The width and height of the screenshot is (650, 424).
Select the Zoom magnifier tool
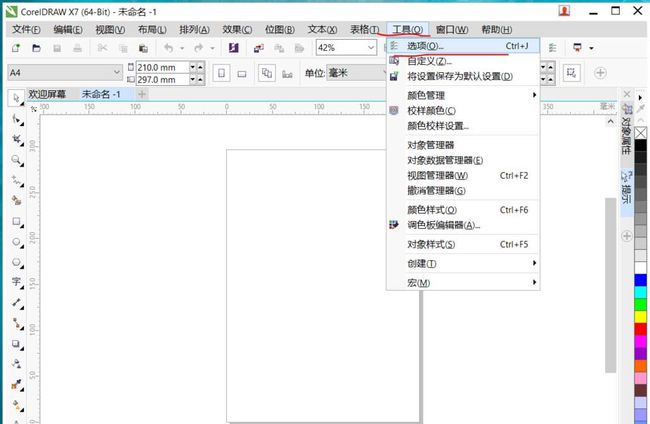point(16,160)
